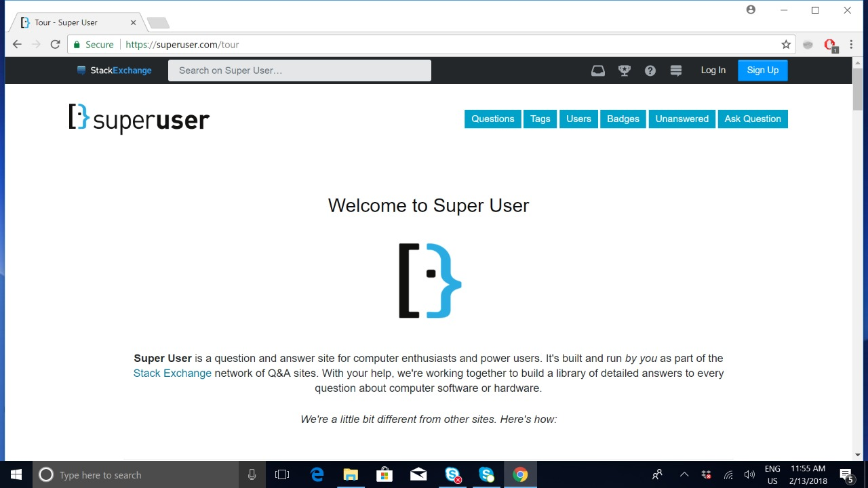Click the Welcome to Super User heading
Image resolution: width=868 pixels, height=488 pixels.
pyautogui.click(x=429, y=205)
